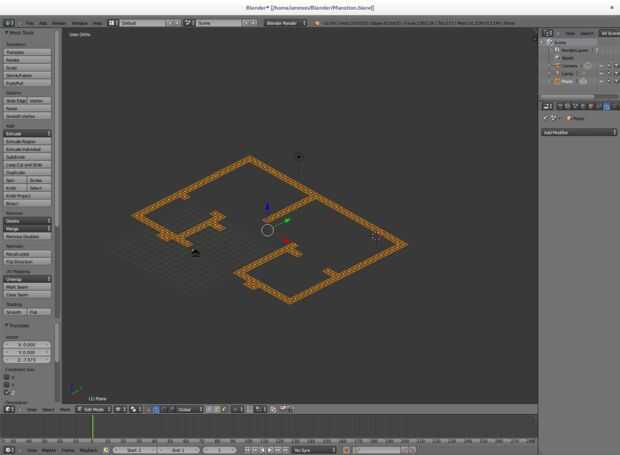This screenshot has height=455, width=620.
Task: Open the Help menu
Action: (97, 23)
